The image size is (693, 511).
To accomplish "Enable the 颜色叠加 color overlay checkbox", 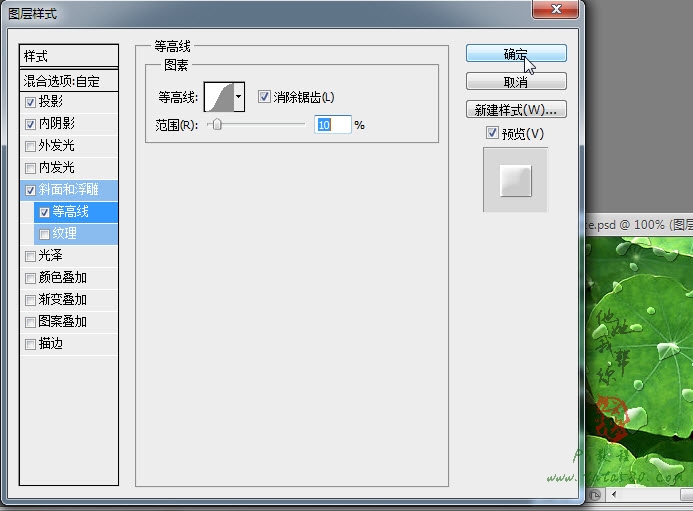I will coord(30,278).
